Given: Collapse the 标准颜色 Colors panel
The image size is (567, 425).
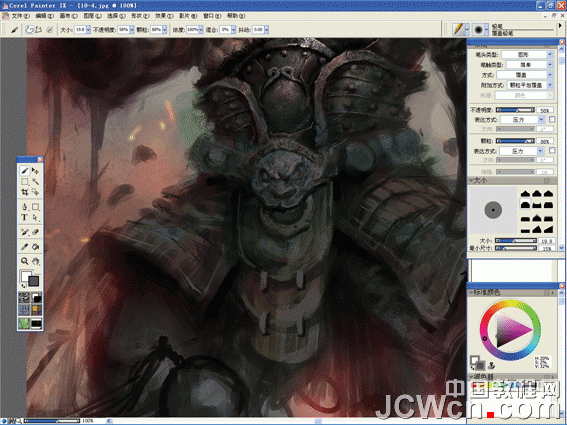Looking at the screenshot, I should (472, 292).
